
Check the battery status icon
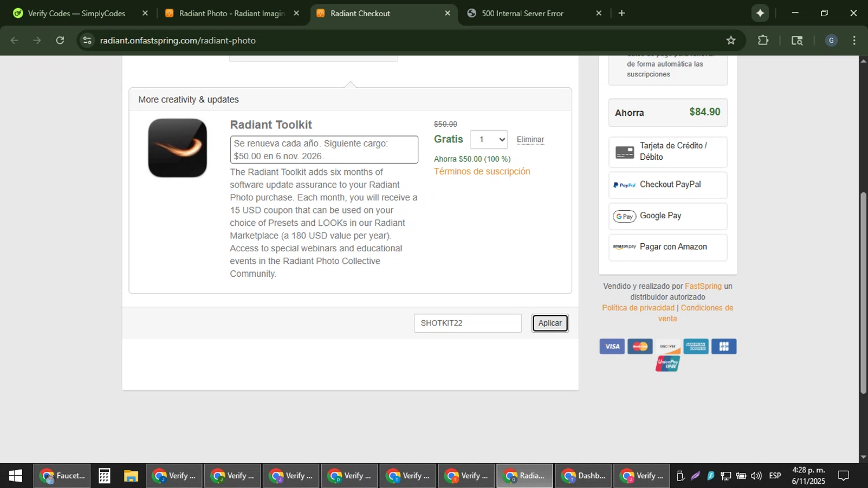tap(741, 476)
